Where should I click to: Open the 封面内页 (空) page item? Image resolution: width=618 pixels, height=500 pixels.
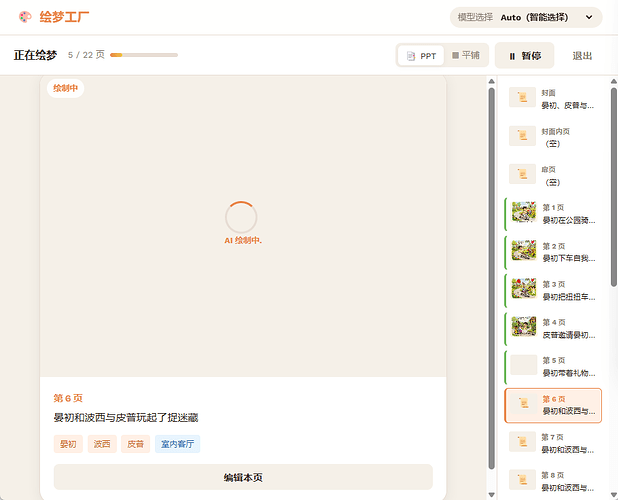553,136
